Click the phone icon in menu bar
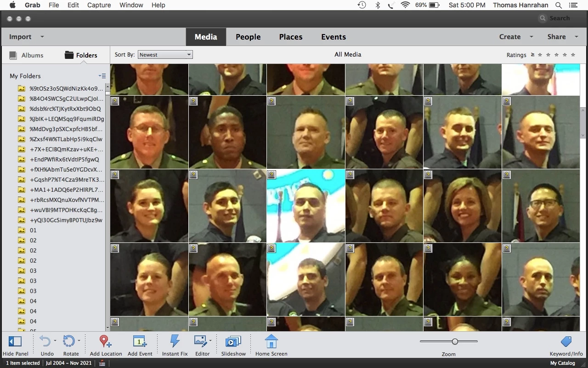The width and height of the screenshot is (588, 368). pos(391,5)
